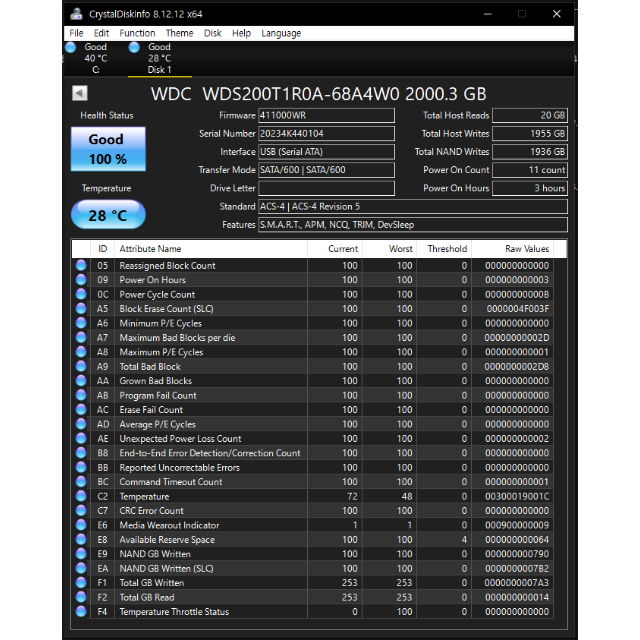
Task: Click the status icon for Reported Uncorrectable Errors
Action: click(81, 467)
